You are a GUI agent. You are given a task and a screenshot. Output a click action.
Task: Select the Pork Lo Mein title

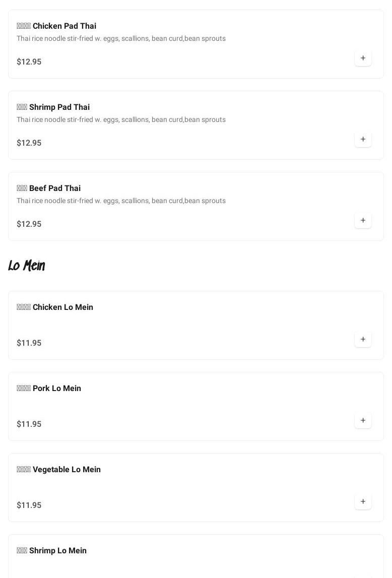point(49,389)
